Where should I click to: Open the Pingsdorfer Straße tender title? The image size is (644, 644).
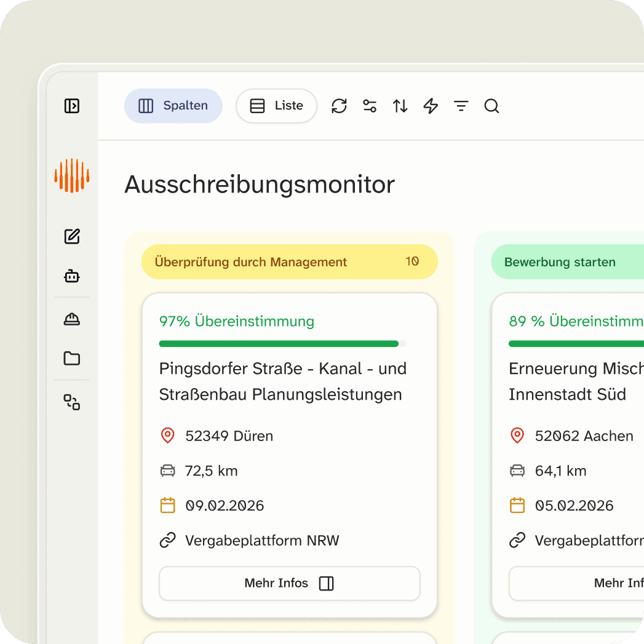283,381
